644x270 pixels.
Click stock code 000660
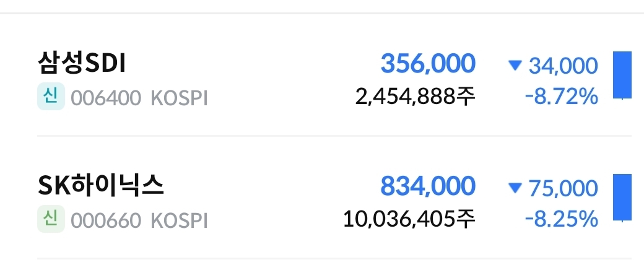(106, 220)
